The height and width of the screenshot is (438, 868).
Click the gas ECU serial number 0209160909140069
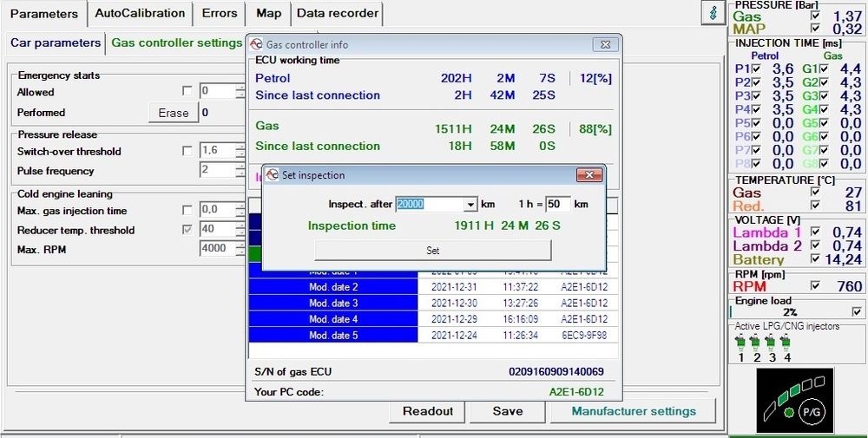pyautogui.click(x=556, y=371)
